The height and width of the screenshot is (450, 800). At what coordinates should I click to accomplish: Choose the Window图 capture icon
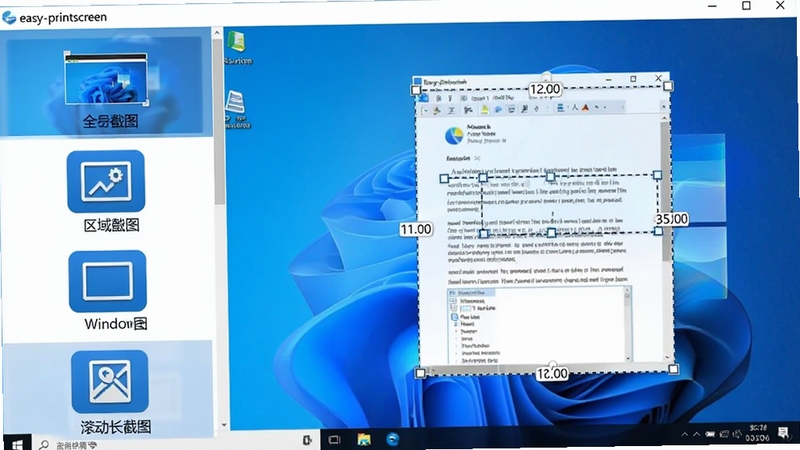[x=108, y=281]
